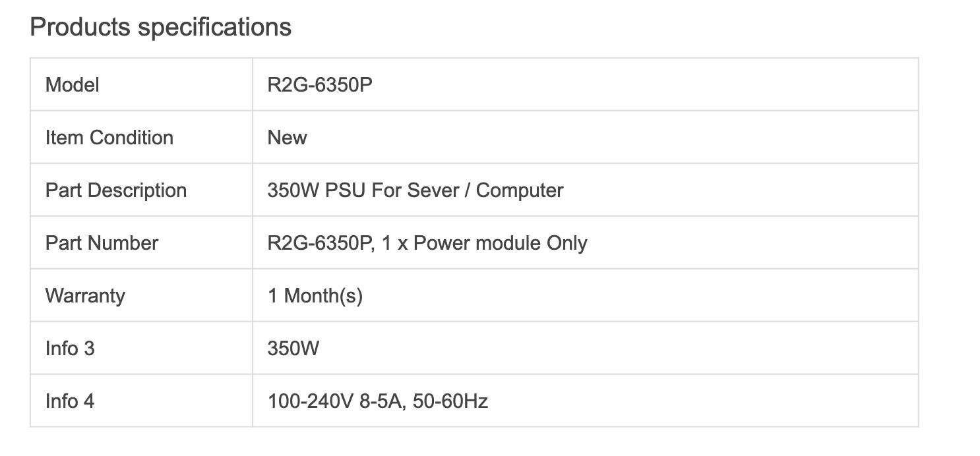The height and width of the screenshot is (456, 980).
Task: Select the 'Info 3' label cell
Action: [70, 349]
